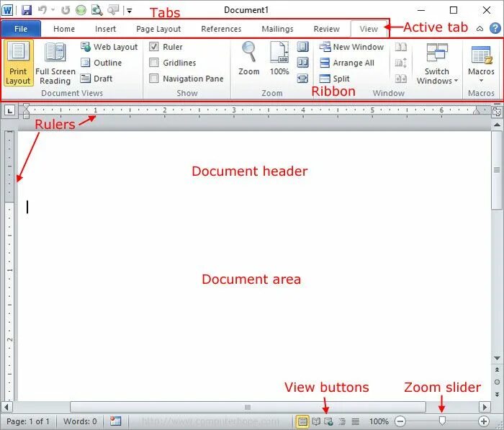Open the Switch Windows dropdown
The width and height of the screenshot is (504, 430).
pos(437,63)
